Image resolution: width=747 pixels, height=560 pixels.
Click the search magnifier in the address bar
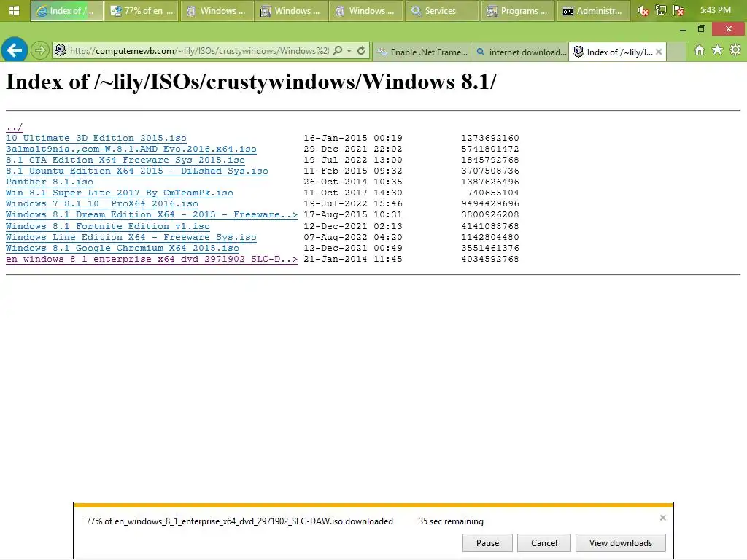pyautogui.click(x=337, y=51)
